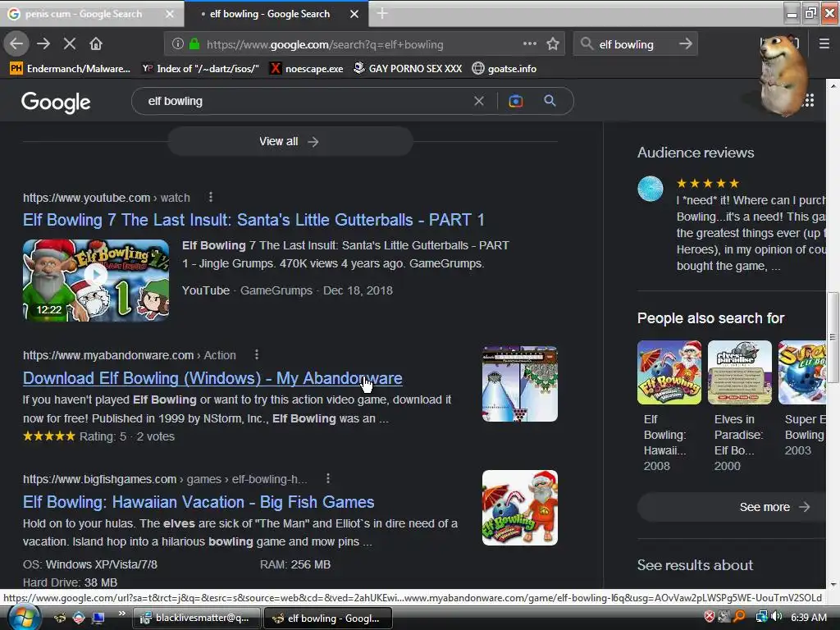This screenshot has height=630, width=840.
Task: Select the elf bowling - Google Search tab
Action: click(x=270, y=14)
